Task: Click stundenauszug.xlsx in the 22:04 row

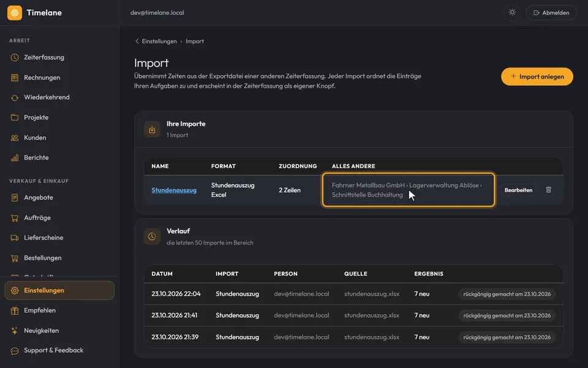Action: coord(372,294)
